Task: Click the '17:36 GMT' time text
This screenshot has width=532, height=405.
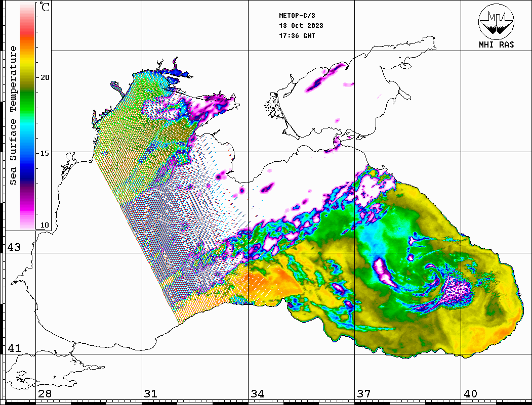Action: [x=297, y=36]
